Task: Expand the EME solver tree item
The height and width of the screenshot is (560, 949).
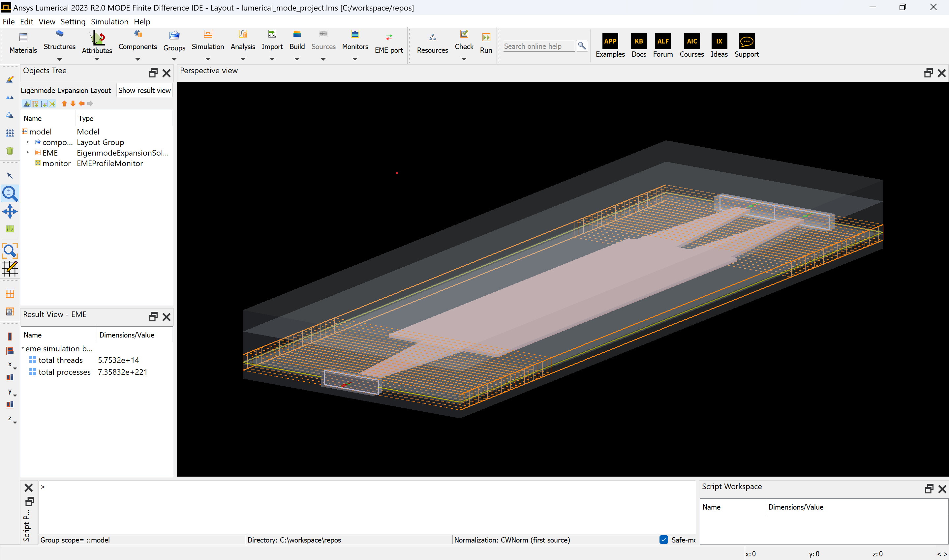Action: click(x=28, y=153)
